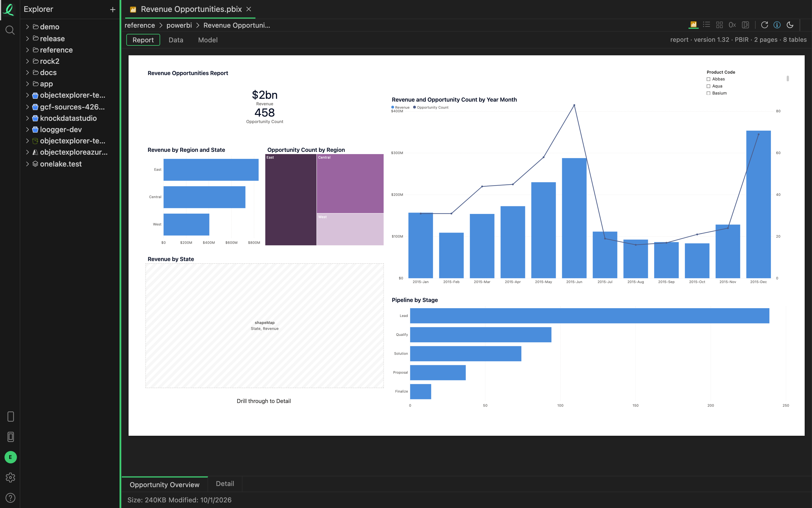Switch to the bulleted list view icon
The height and width of the screenshot is (508, 812).
[x=706, y=25]
